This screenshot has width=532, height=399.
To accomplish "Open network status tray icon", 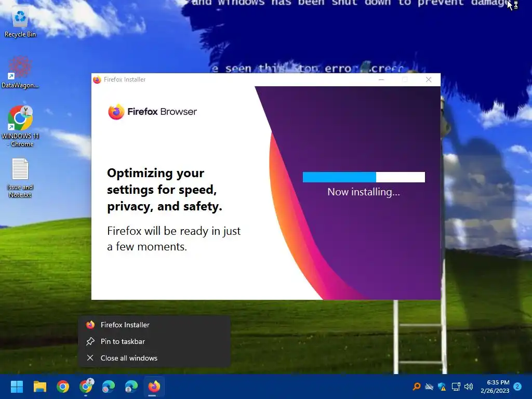I will pyautogui.click(x=456, y=387).
